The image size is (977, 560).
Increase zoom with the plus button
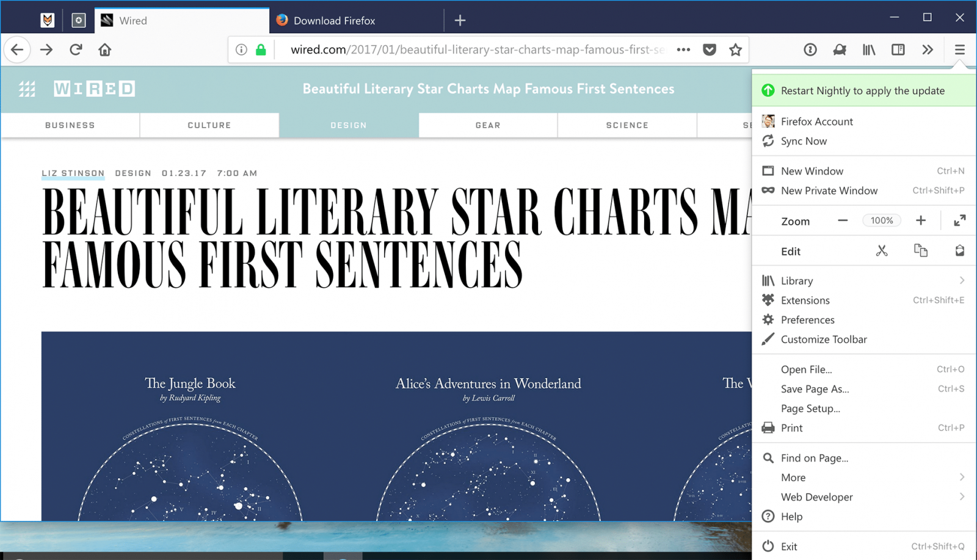click(920, 220)
